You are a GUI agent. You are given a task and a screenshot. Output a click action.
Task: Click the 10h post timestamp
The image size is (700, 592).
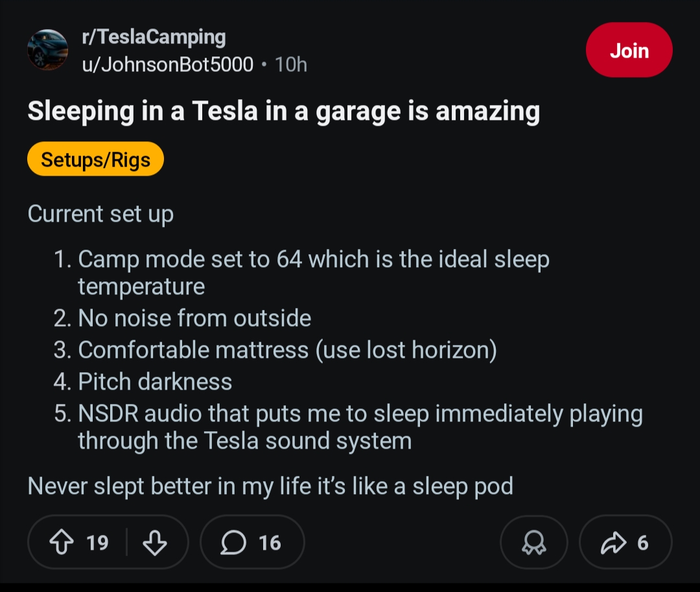click(x=291, y=64)
